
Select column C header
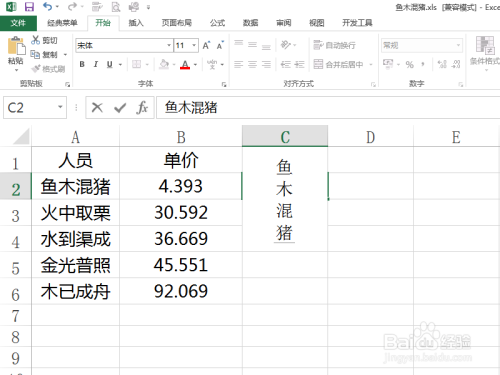pyautogui.click(x=285, y=136)
